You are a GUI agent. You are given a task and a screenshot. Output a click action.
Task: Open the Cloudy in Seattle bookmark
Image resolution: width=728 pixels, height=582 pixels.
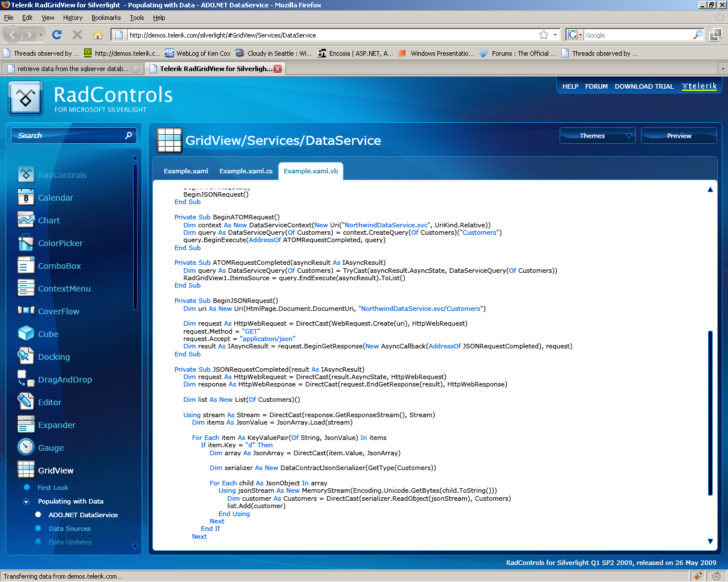click(x=274, y=53)
